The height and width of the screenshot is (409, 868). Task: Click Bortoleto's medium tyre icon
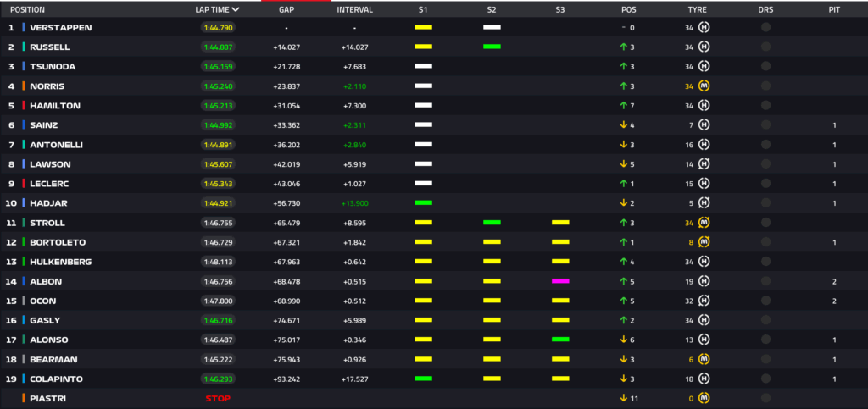tap(704, 242)
